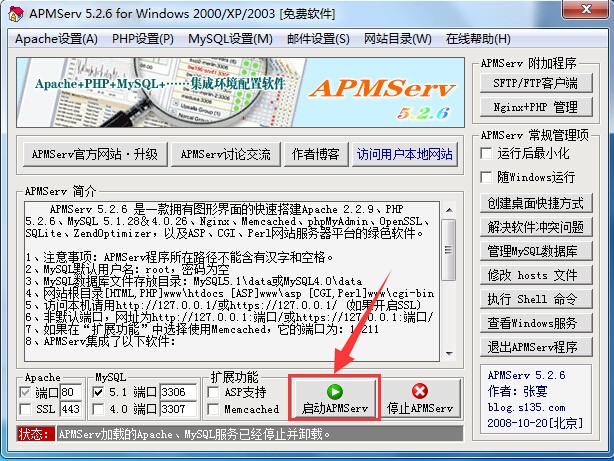Click MySQL 4.0 port field 3307
This screenshot has width=614, height=461.
[178, 409]
